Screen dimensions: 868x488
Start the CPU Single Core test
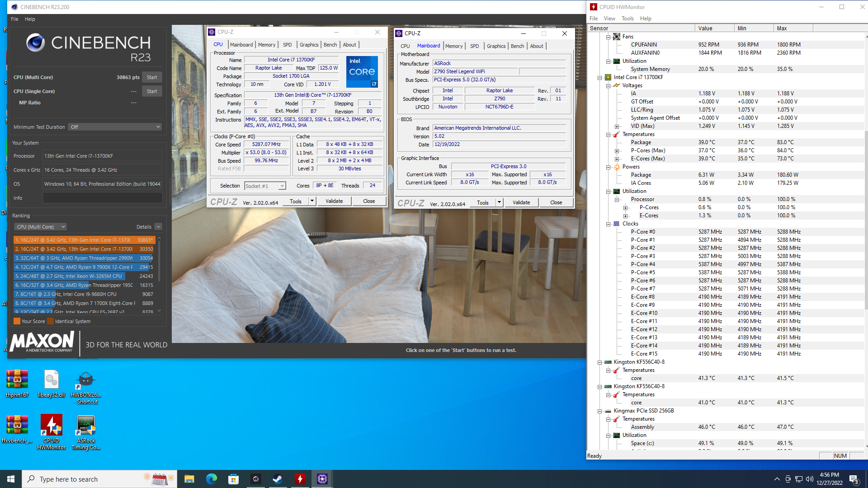click(152, 91)
